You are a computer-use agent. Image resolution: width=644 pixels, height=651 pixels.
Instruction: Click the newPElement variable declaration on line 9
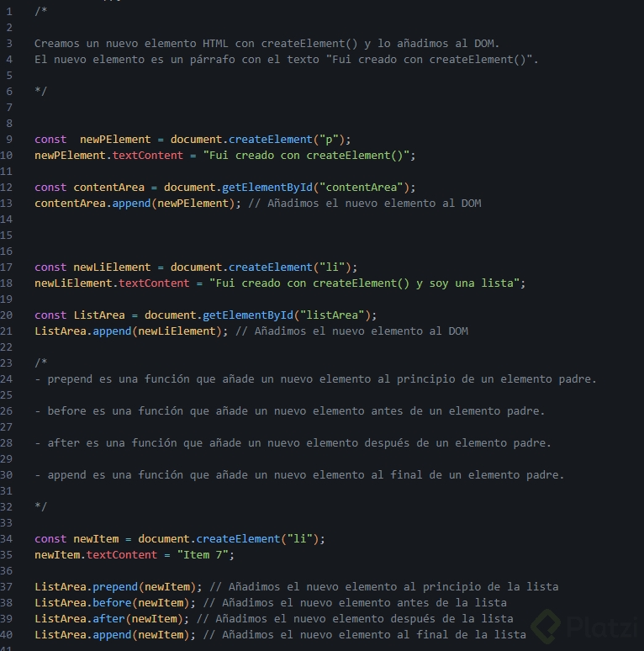point(115,140)
